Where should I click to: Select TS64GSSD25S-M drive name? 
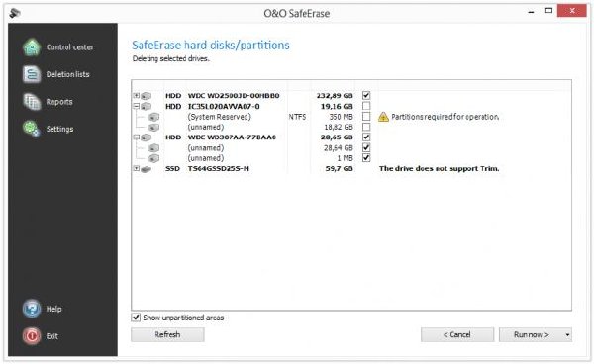point(219,169)
